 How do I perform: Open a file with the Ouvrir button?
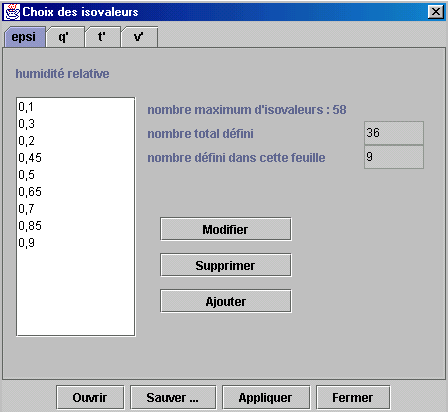[x=90, y=397]
